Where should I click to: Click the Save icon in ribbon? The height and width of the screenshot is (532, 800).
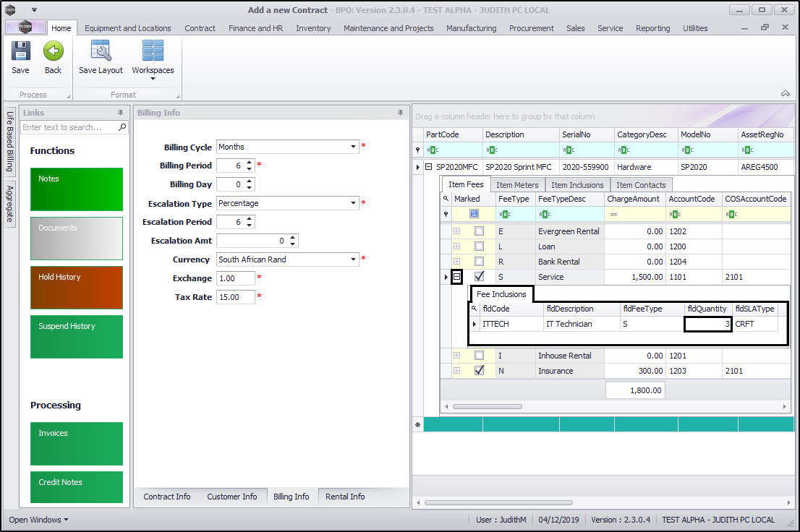[x=20, y=51]
